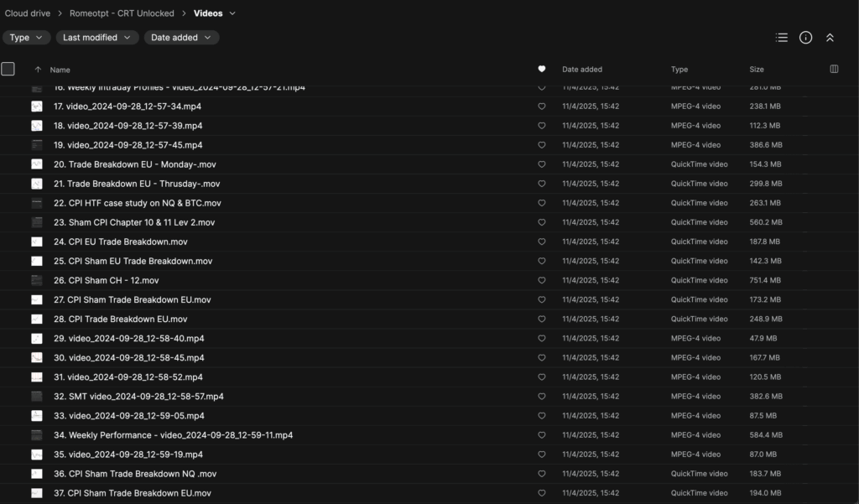Sort by the Date added column header
Image resolution: width=859 pixels, height=504 pixels.
point(582,70)
